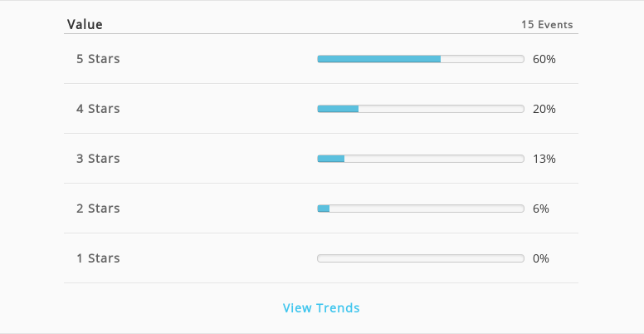
Task: Click the unfilled portion of 4 Stars bar
Action: [x=442, y=109]
